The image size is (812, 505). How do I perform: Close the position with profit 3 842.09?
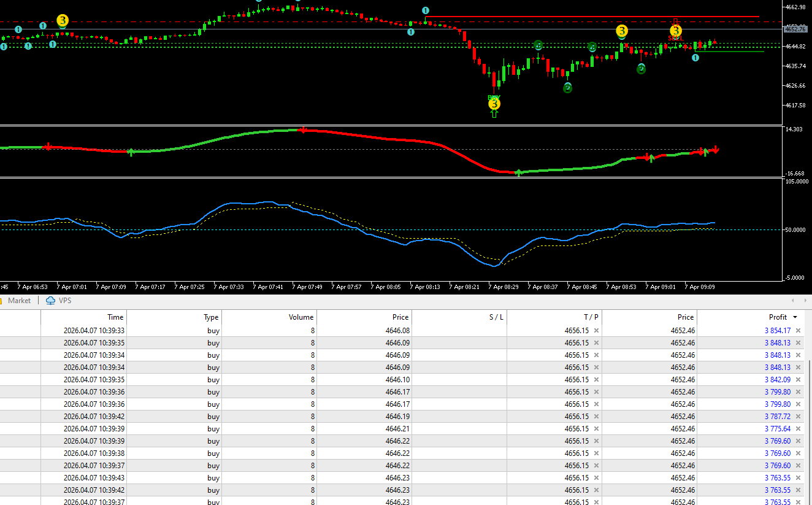click(x=798, y=380)
